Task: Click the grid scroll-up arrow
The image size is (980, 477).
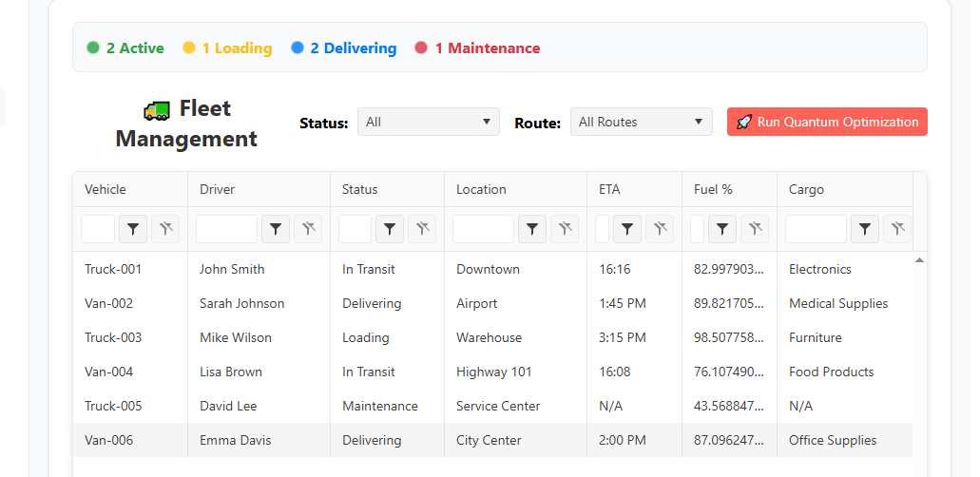Action: (919, 260)
